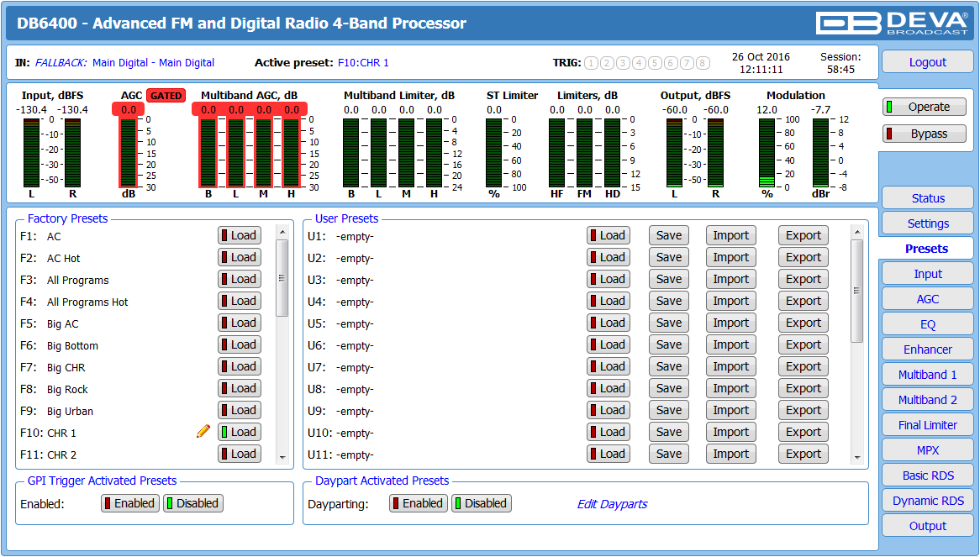980x557 pixels.
Task: Save current settings to user preset U1
Action: coord(669,235)
